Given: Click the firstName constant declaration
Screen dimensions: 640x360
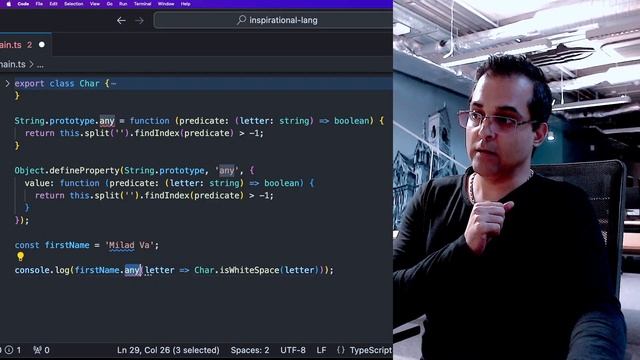Looking at the screenshot, I should tap(67, 245).
